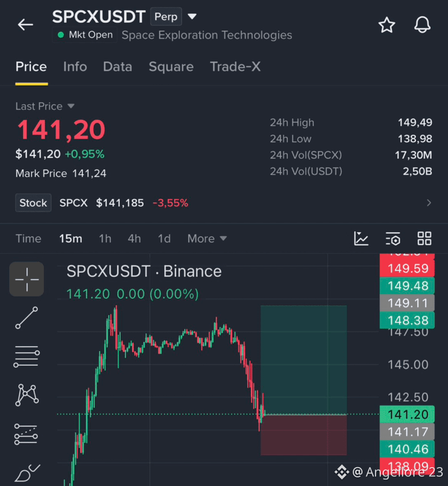This screenshot has height=486, width=448.
Task: Select the brush drawing tool
Action: [x=27, y=473]
